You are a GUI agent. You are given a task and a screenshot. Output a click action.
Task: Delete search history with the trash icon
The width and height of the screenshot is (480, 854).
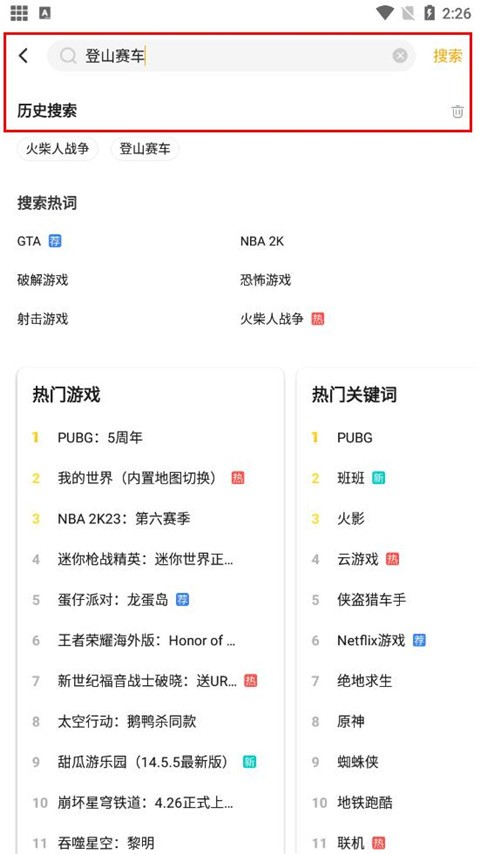coord(457,112)
